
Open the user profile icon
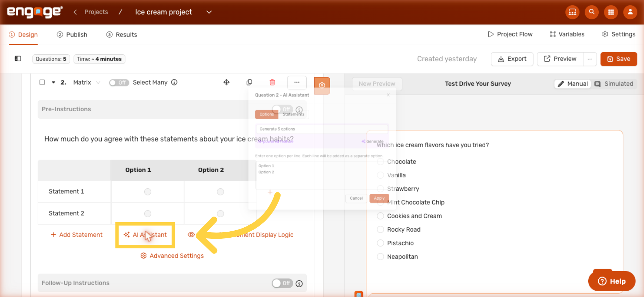tap(630, 12)
